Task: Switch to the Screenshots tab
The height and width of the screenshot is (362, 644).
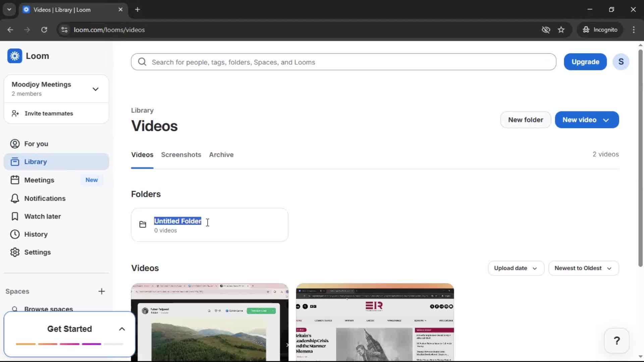Action: [181, 155]
